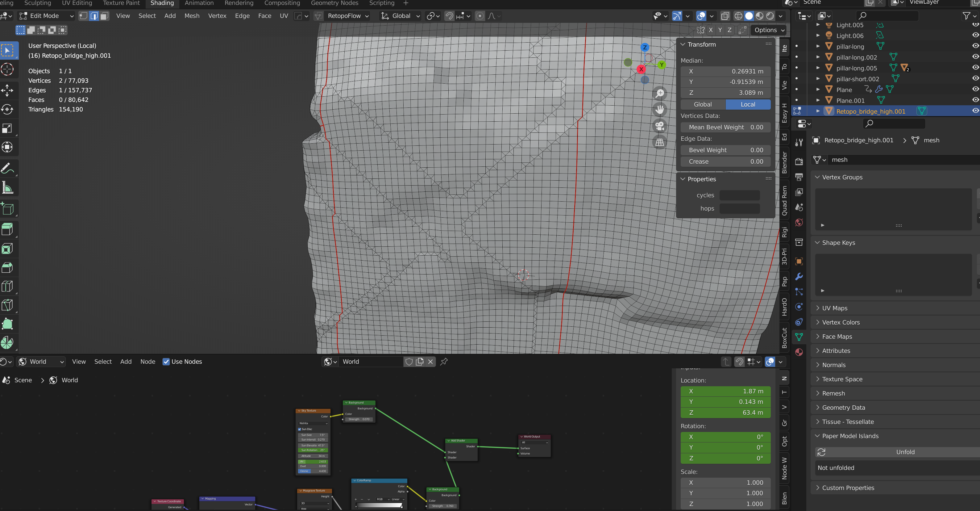
Task: Enable the Use Nodes checkbox
Action: 166,362
